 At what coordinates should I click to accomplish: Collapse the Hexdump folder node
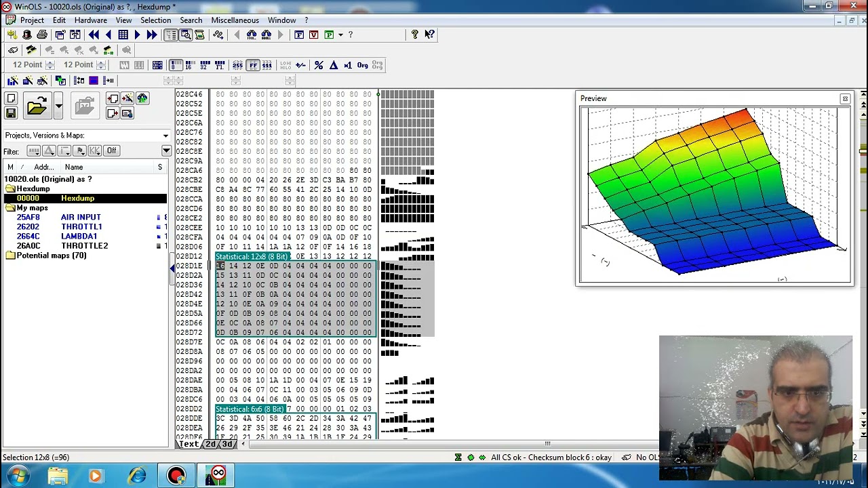pos(10,189)
